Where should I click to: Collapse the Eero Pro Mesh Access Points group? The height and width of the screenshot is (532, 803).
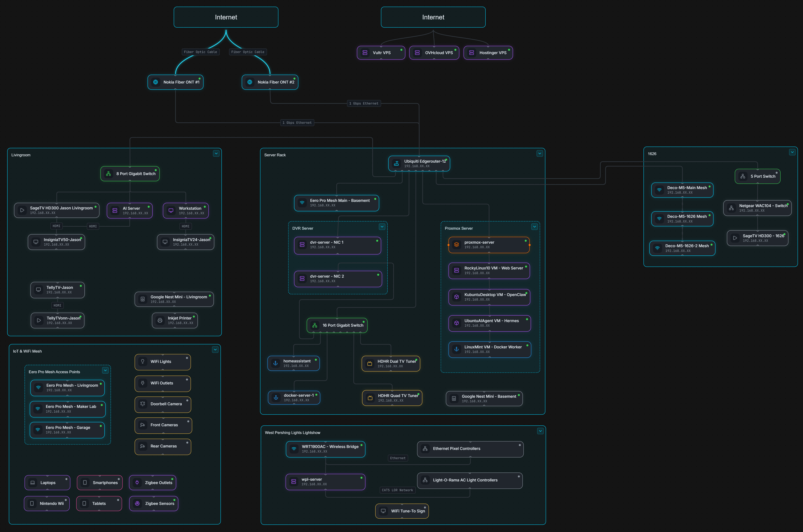pos(105,370)
